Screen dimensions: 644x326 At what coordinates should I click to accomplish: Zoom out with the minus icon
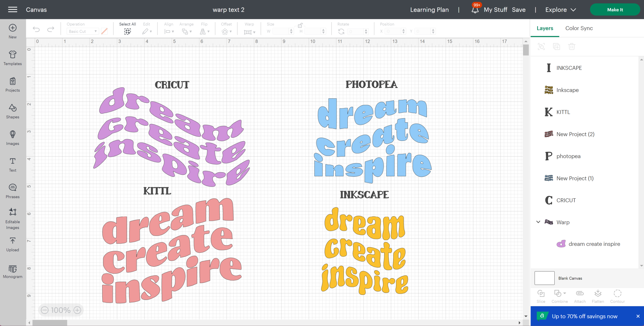45,310
